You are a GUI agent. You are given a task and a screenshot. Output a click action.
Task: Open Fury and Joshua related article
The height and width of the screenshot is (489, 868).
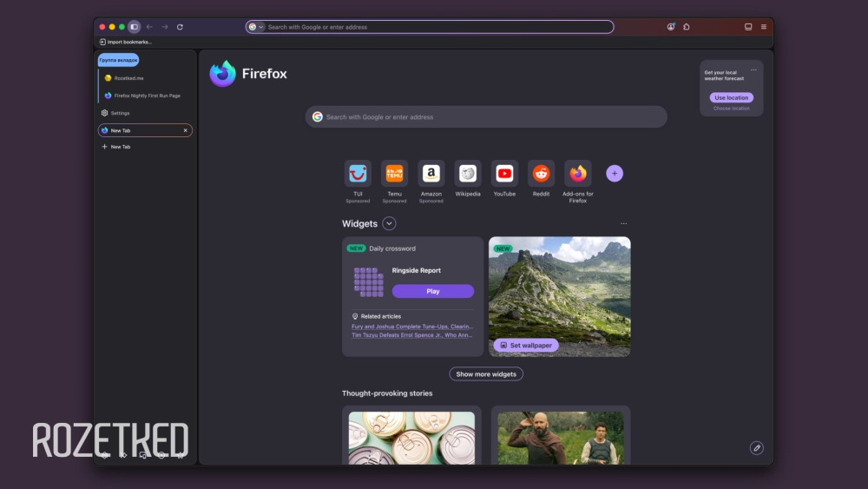[411, 327]
